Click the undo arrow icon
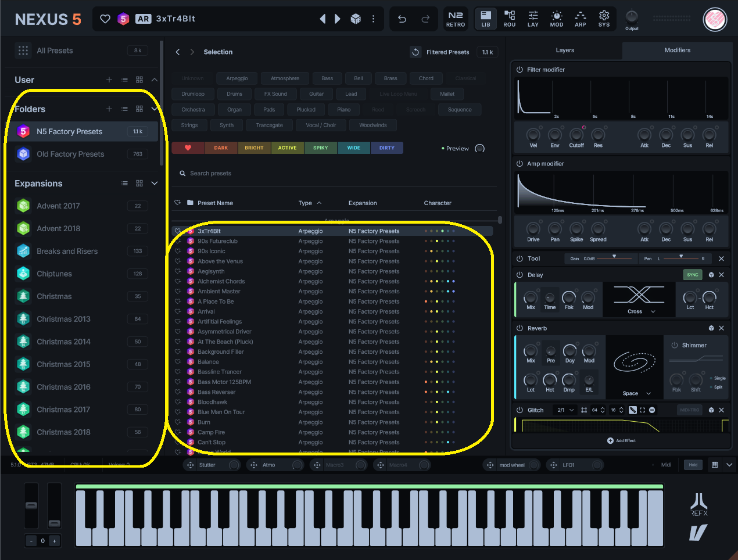This screenshot has height=560, width=738. tap(402, 19)
